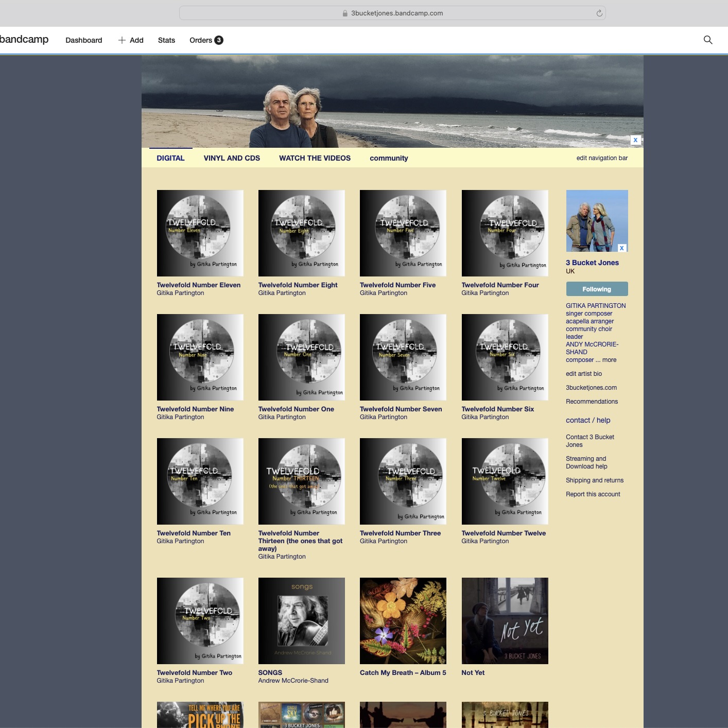Switch to VINYL AND CDS tab
The image size is (728, 728).
click(232, 158)
